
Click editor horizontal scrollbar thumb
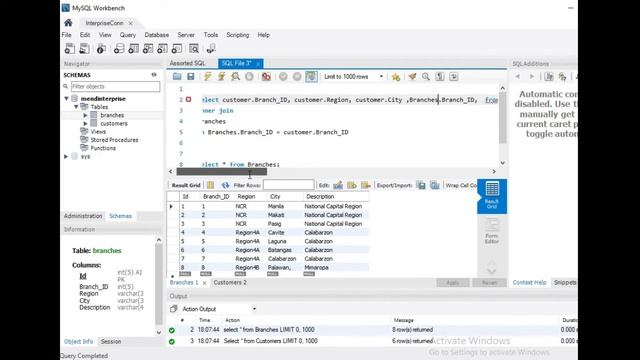222,172
